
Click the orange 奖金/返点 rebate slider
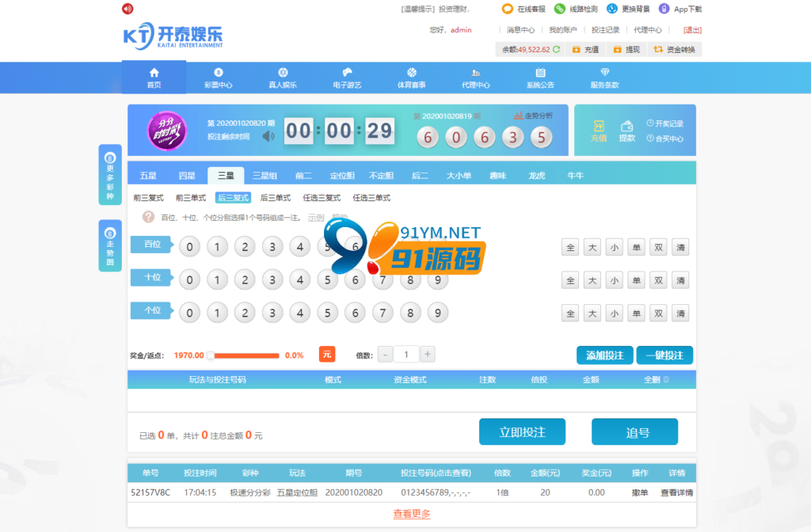coord(244,355)
